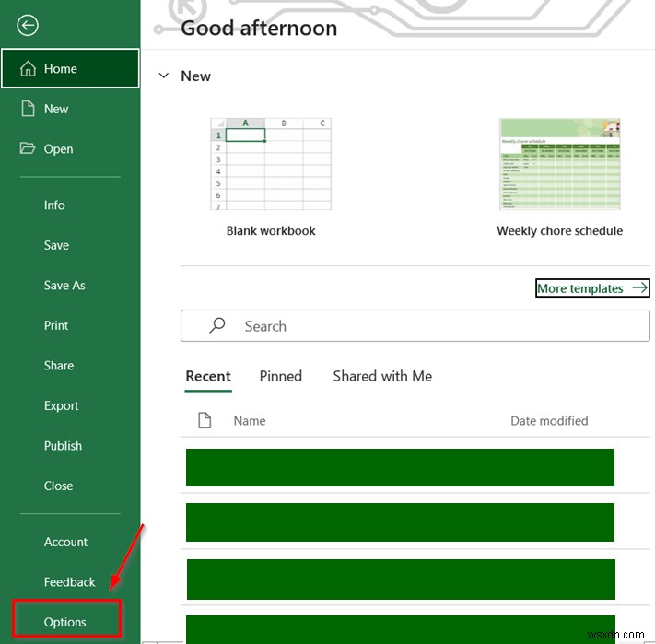The width and height of the screenshot is (655, 644).
Task: Open the Info page
Action: pos(54,205)
